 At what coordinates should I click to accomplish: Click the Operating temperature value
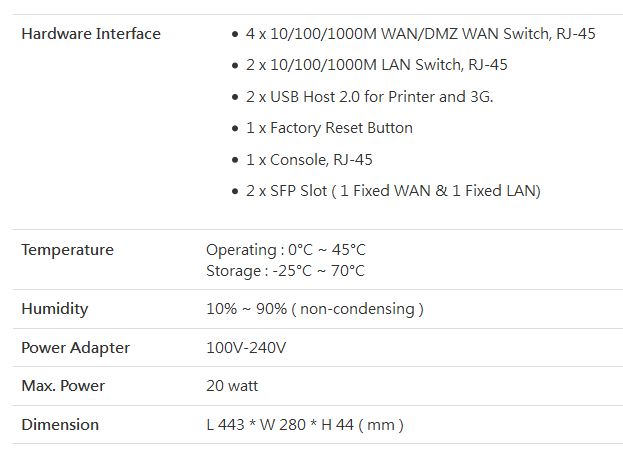[x=286, y=250]
